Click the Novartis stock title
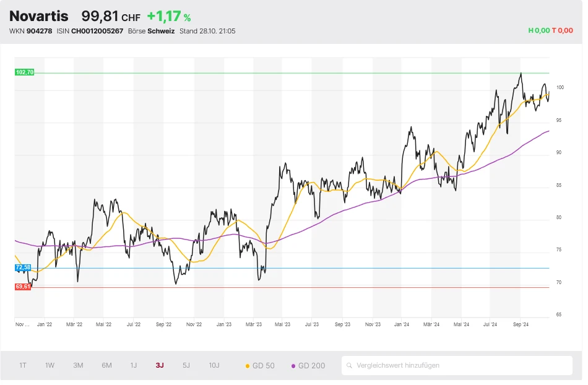The image size is (588, 385). click(x=38, y=16)
